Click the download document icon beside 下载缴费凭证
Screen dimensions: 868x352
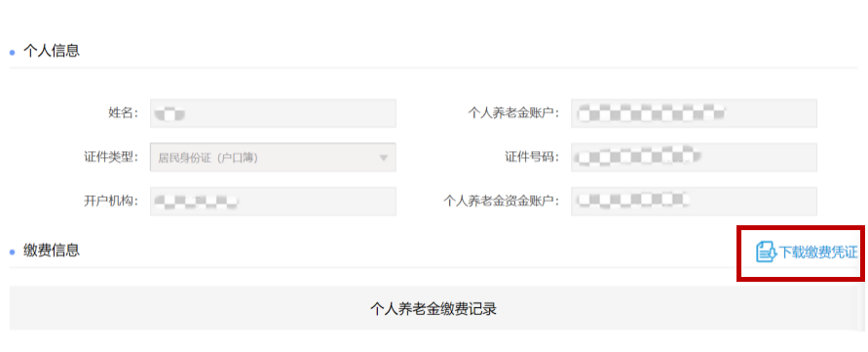point(767,253)
